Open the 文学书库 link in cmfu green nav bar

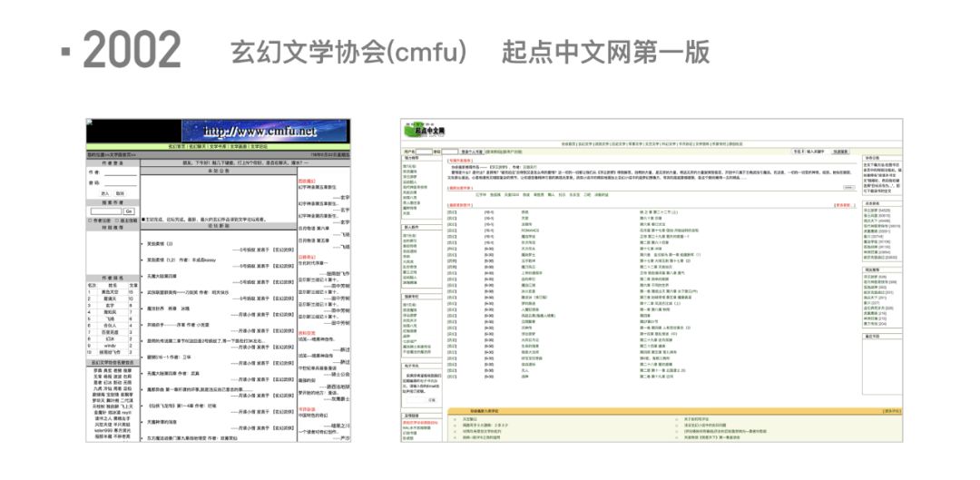[x=218, y=146]
